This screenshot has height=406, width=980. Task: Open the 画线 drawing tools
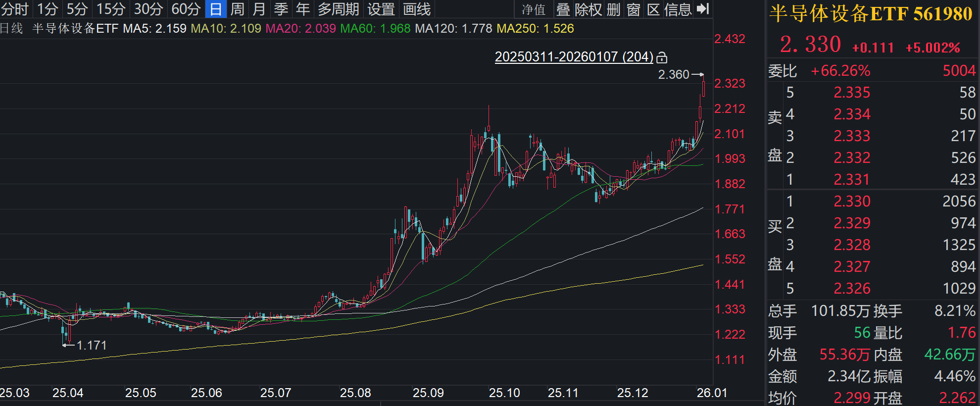click(x=417, y=9)
